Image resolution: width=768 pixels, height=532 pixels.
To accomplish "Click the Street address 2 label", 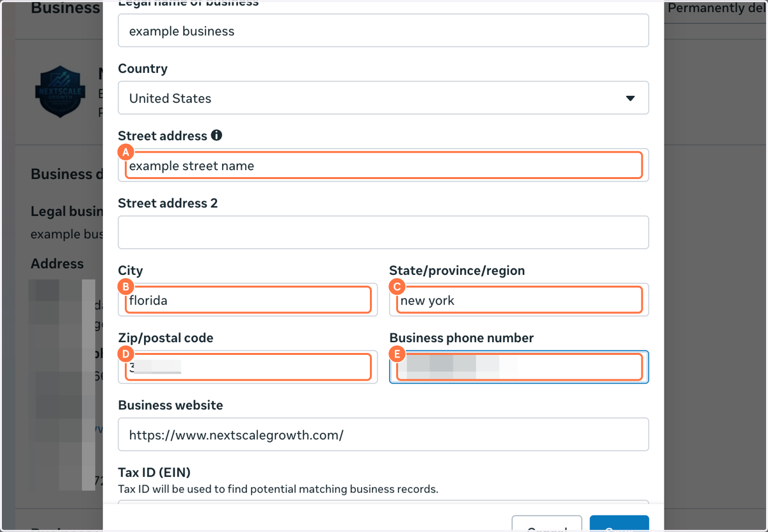I will pyautogui.click(x=168, y=203).
